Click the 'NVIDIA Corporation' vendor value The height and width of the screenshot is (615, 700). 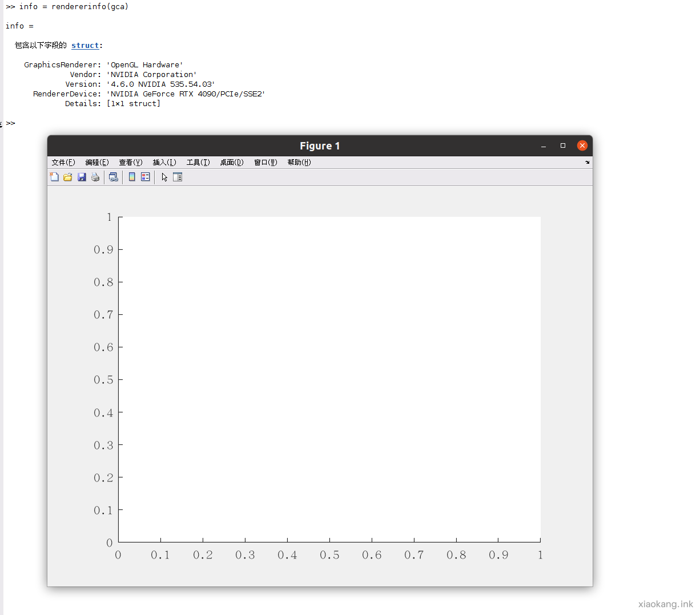pos(152,74)
